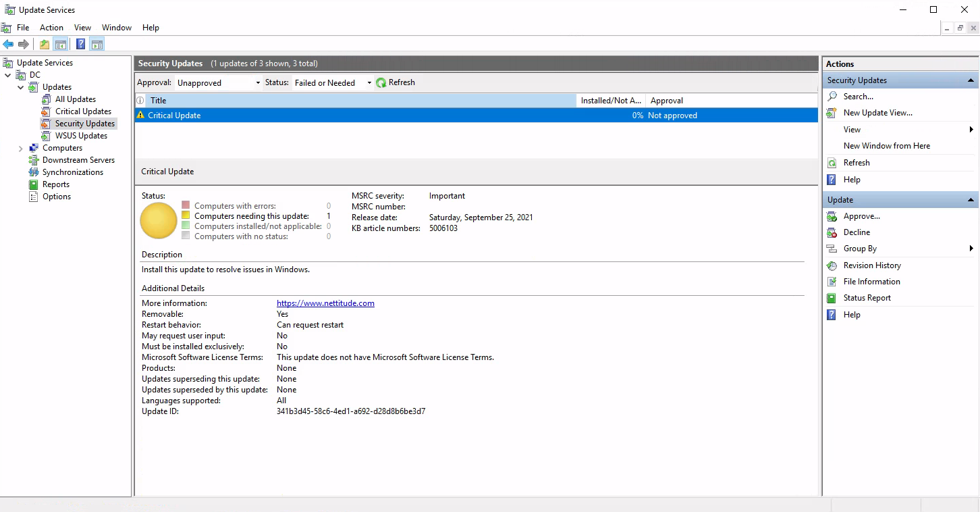Open the https://www.nettitude.com link
This screenshot has width=980, height=512.
pyautogui.click(x=325, y=303)
